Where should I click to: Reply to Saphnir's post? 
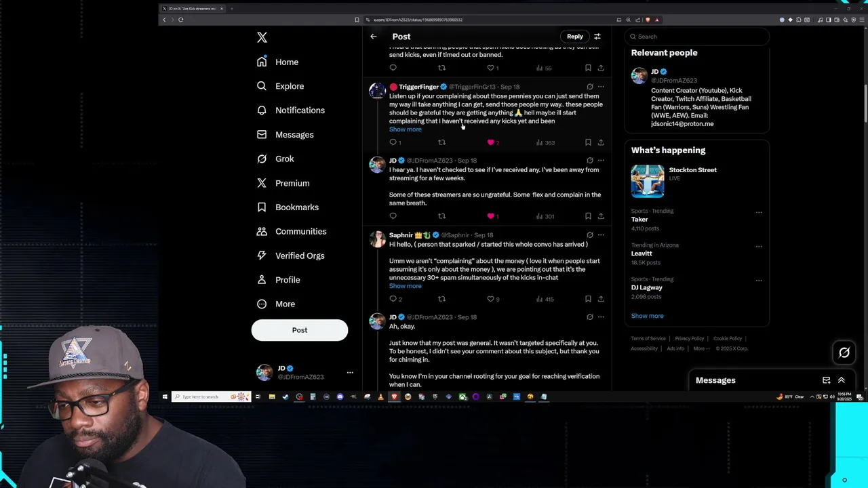393,299
